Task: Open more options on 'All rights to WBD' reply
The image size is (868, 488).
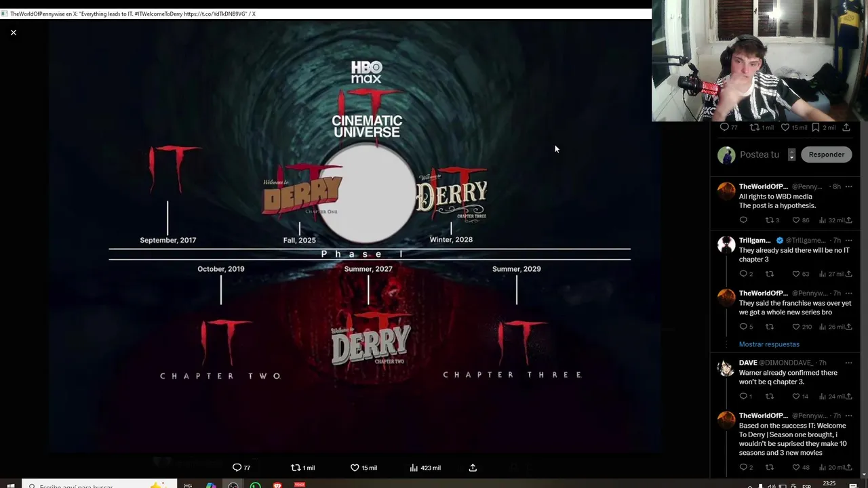Action: coord(848,186)
